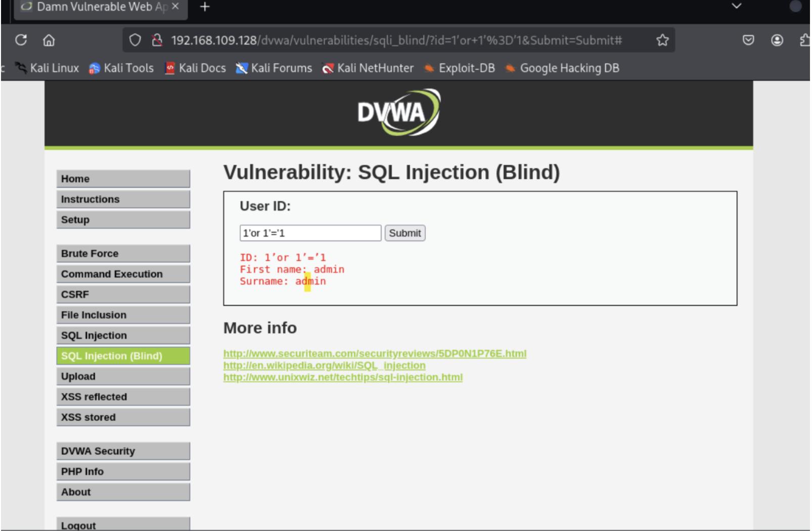Image resolution: width=812 pixels, height=531 pixels.
Task: Open the shield tracking protection icon
Action: [x=135, y=40]
